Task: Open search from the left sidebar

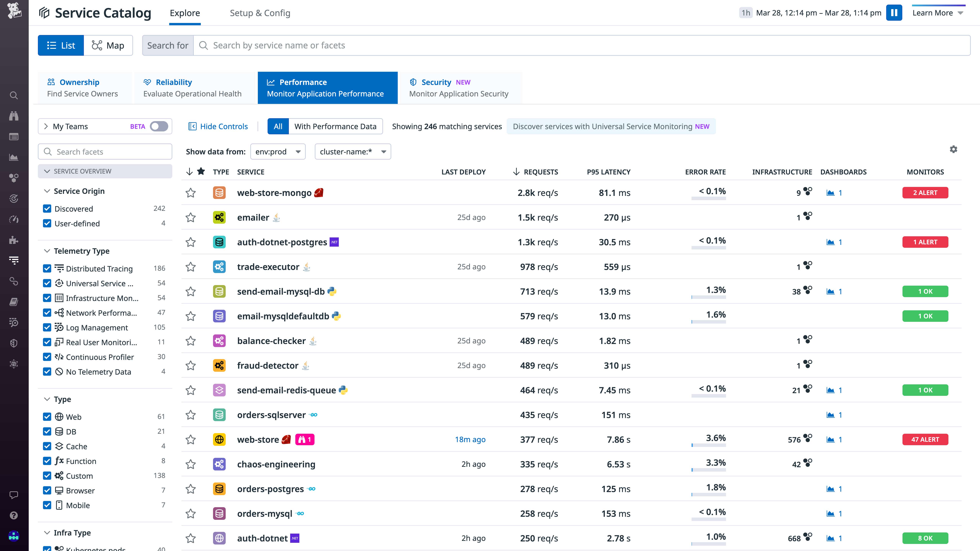Action: pyautogui.click(x=14, y=95)
